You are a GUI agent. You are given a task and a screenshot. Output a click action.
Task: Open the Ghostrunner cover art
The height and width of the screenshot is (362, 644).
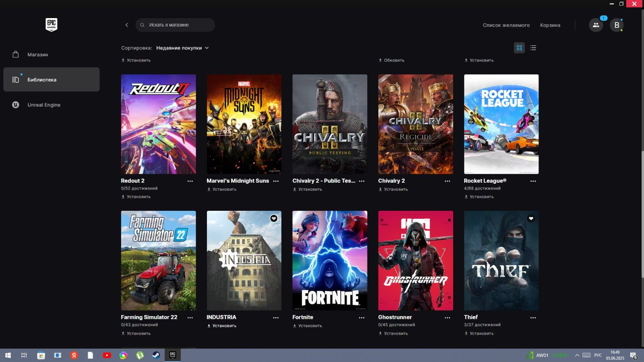pos(416,261)
